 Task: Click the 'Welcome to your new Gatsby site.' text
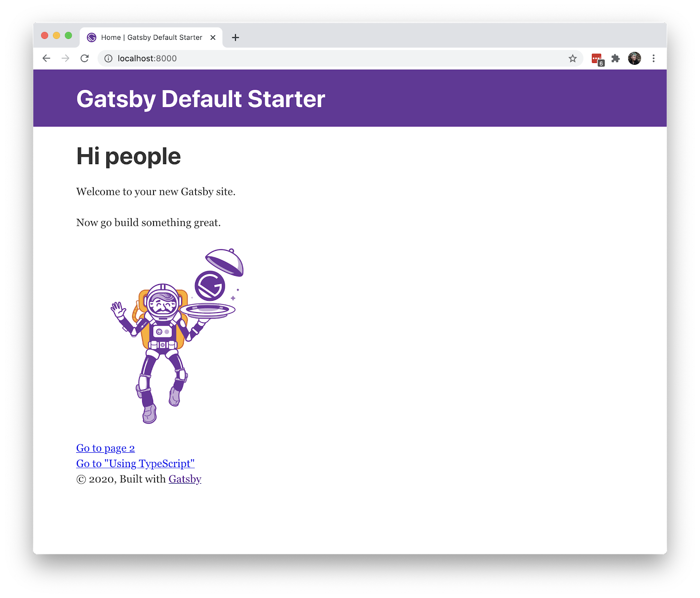pos(156,192)
